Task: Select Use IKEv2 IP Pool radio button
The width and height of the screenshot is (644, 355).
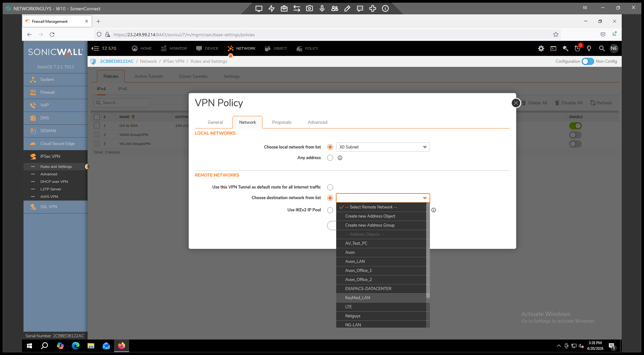Action: (330, 210)
